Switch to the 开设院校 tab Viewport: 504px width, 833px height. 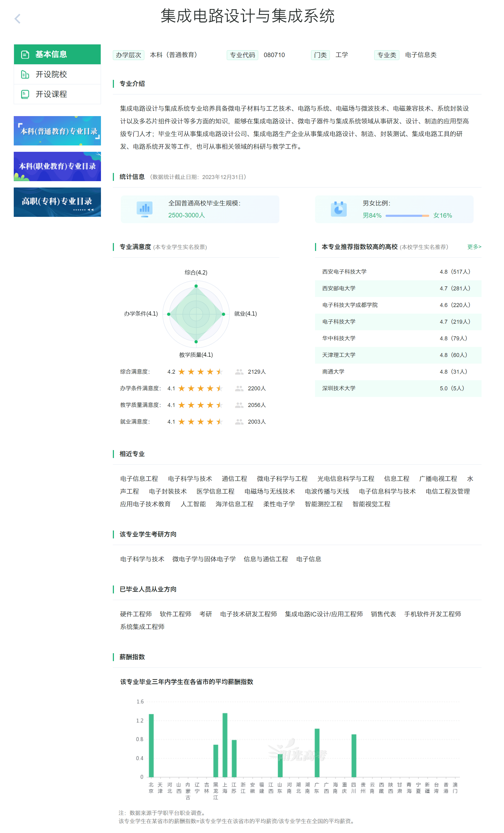(57, 74)
